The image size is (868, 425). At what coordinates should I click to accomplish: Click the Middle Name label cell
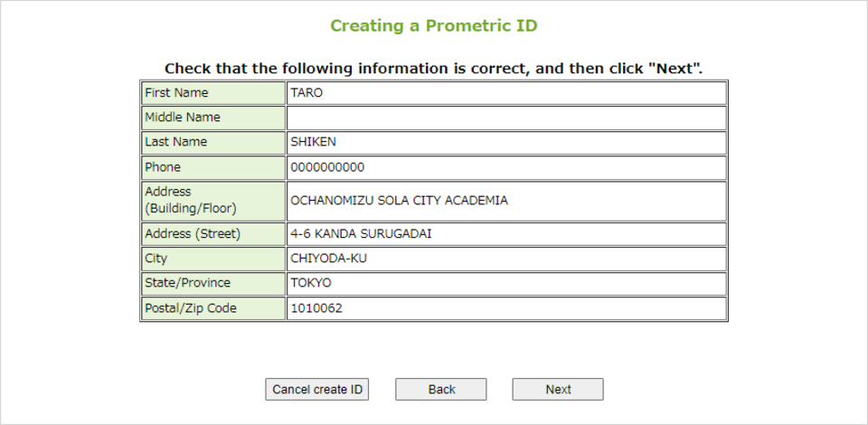(213, 118)
